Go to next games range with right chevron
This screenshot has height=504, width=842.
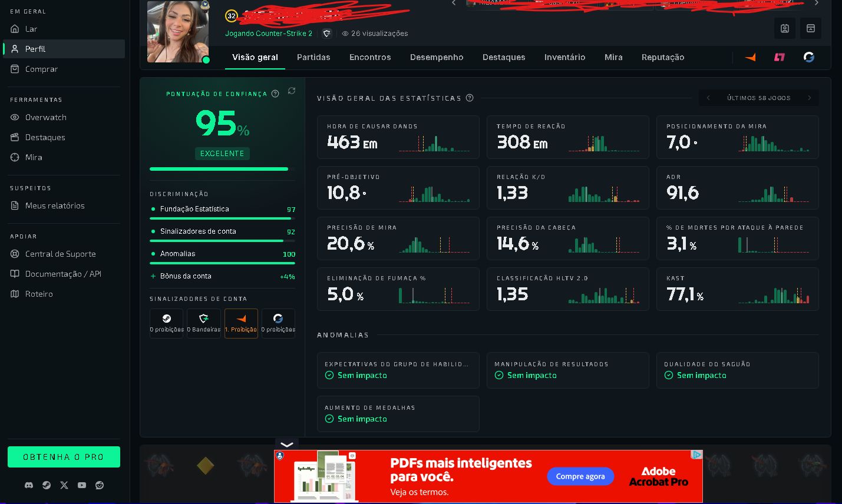click(x=810, y=98)
